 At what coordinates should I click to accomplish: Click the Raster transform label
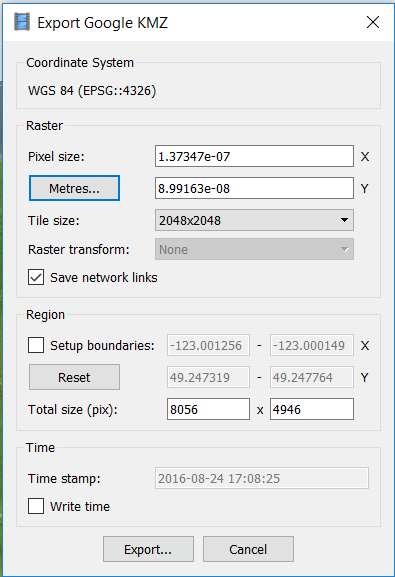(x=79, y=249)
